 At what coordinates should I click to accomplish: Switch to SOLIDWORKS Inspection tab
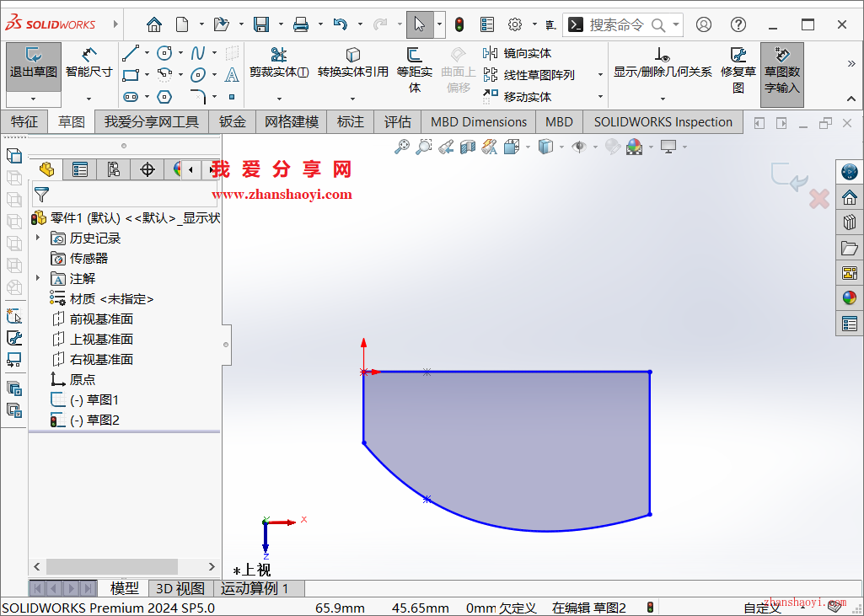(663, 121)
